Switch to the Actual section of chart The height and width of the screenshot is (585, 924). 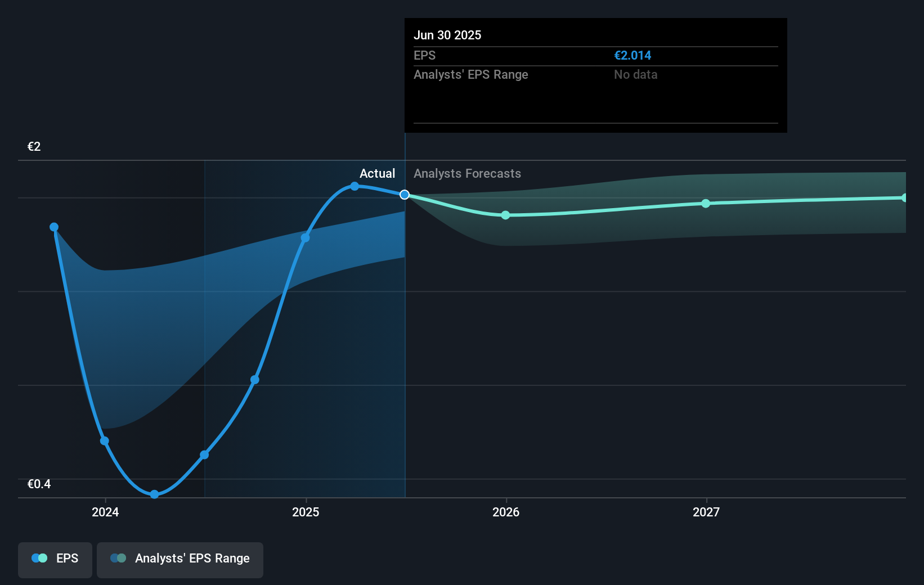(377, 173)
